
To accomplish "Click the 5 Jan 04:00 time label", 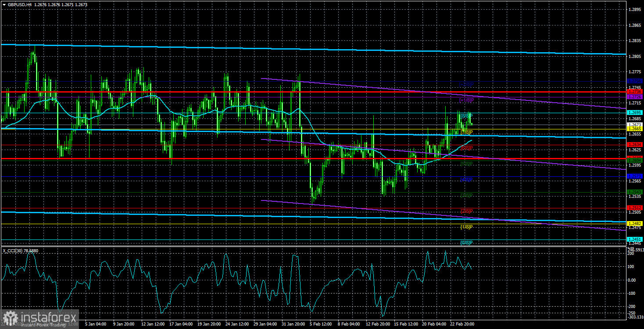I will [x=96, y=324].
